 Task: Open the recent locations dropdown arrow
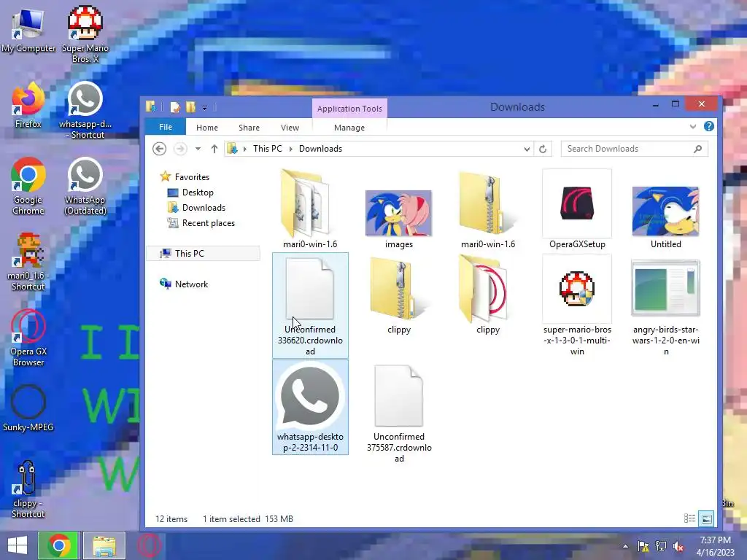198,149
